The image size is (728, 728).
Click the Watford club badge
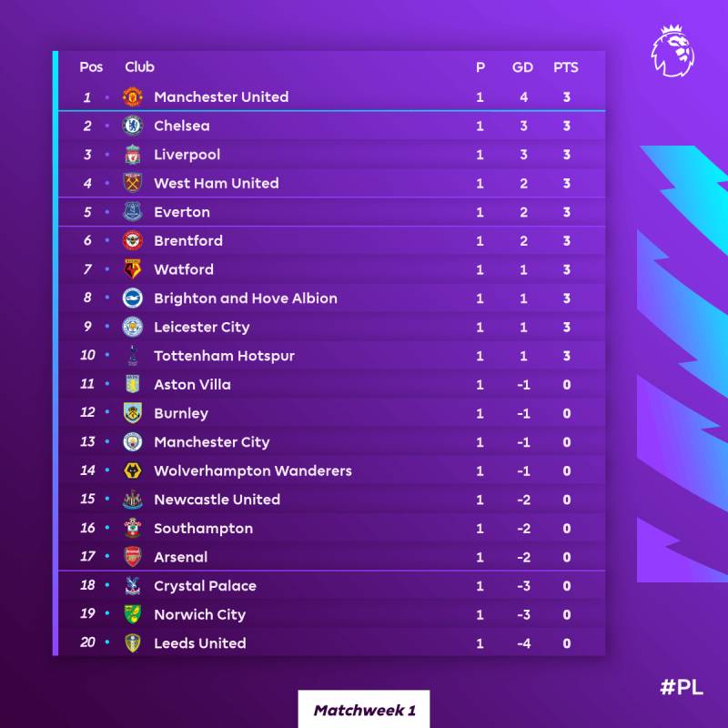point(133,269)
